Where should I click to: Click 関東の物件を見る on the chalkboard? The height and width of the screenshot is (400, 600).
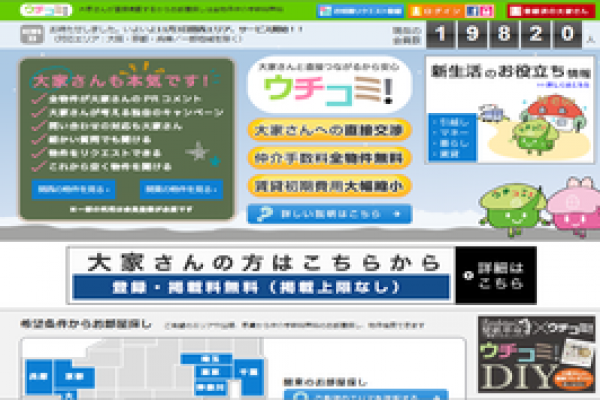point(181,189)
